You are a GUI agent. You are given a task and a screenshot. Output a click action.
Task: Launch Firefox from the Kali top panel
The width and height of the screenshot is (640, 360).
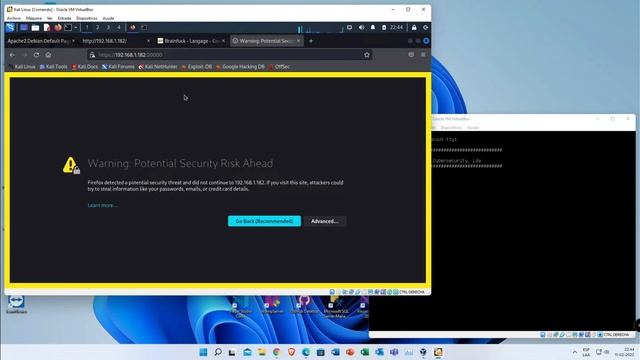click(x=58, y=27)
